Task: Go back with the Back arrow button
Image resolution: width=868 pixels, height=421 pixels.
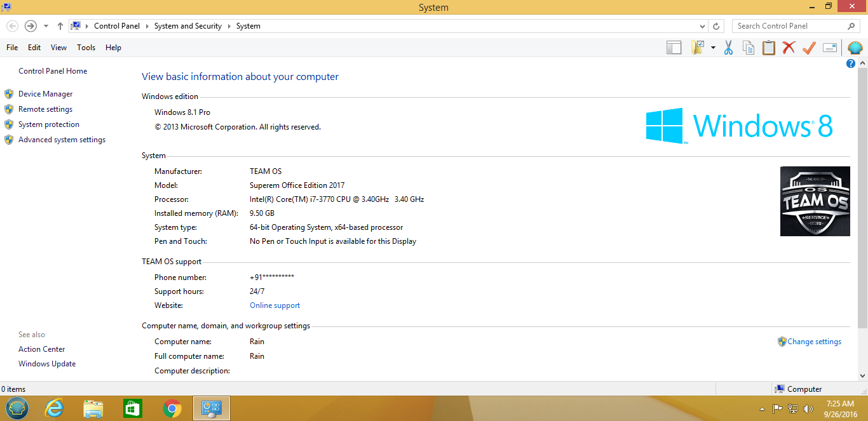Action: tap(12, 26)
